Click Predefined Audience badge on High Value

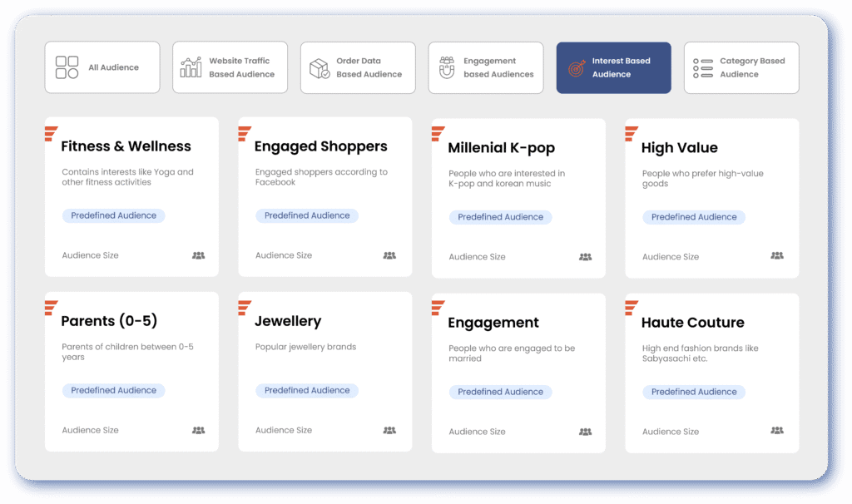694,217
